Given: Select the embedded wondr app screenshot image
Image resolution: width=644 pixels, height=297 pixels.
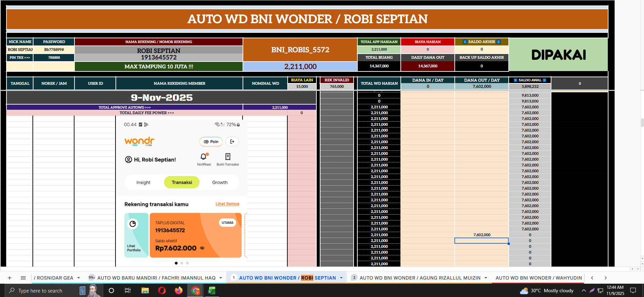Looking at the screenshot, I should click(181, 193).
